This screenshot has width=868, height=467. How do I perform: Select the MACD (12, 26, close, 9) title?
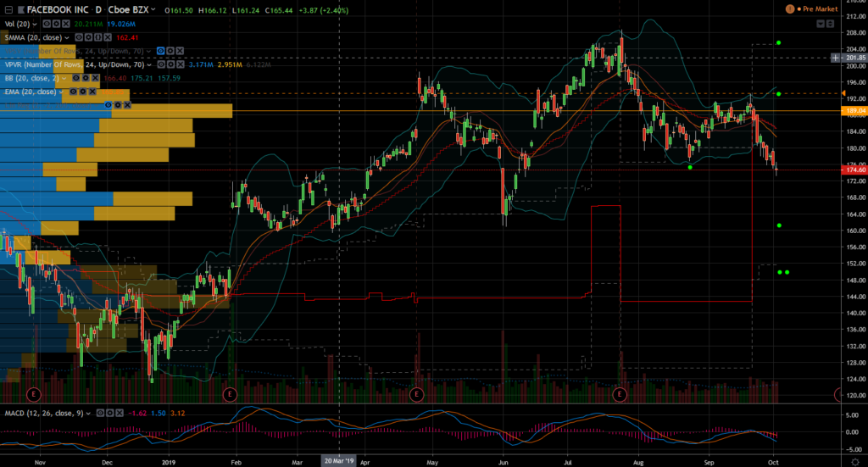[x=44, y=413]
